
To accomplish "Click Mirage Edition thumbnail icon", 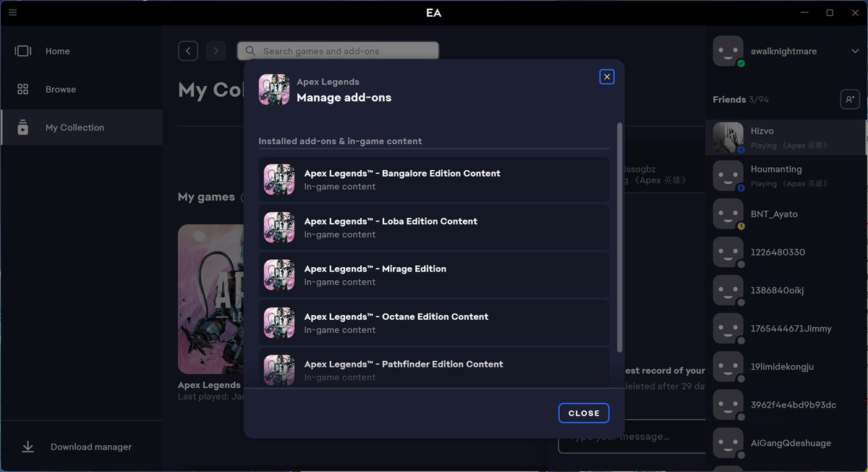I will (279, 275).
